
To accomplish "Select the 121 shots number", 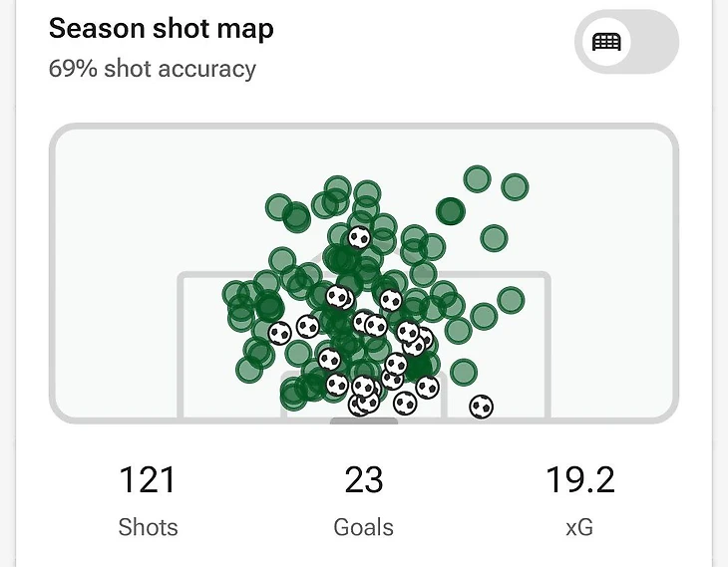I will pos(148,480).
